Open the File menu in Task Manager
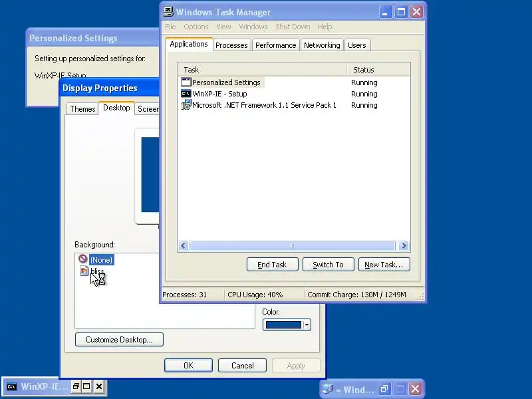 point(170,27)
